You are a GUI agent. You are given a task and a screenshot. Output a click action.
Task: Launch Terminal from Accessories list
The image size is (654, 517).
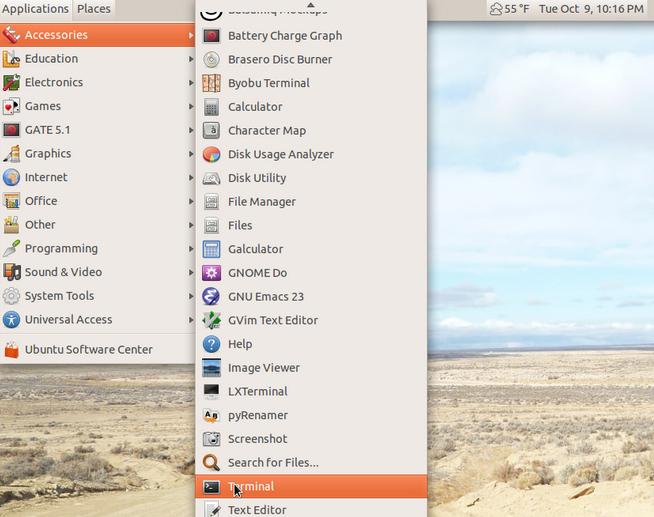251,487
